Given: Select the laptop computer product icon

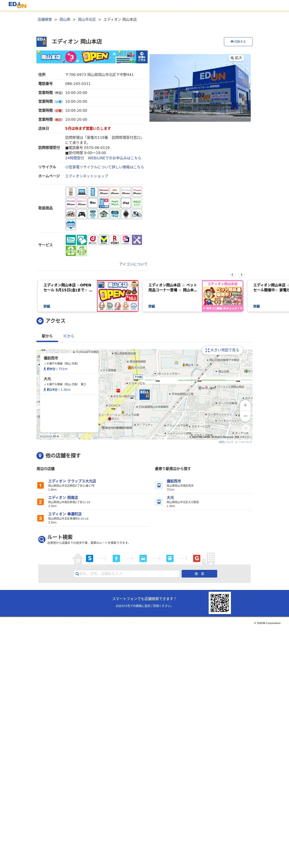Looking at the screenshot, I should coord(82,192).
